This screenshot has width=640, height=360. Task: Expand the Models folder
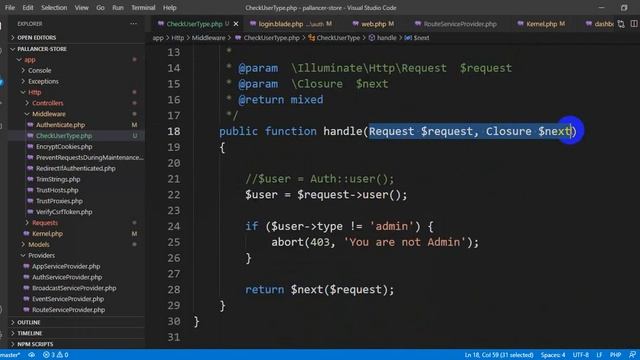coord(76,244)
